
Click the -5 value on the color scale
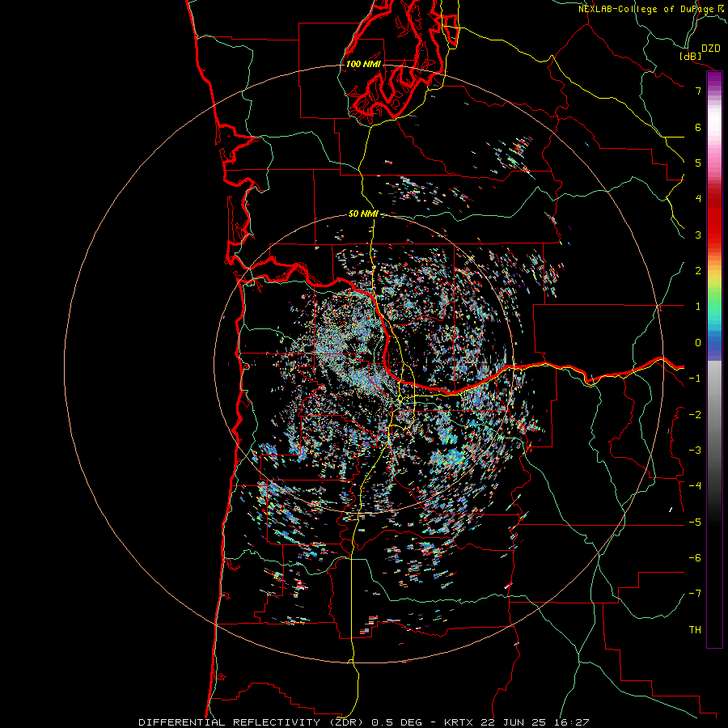pos(695,523)
